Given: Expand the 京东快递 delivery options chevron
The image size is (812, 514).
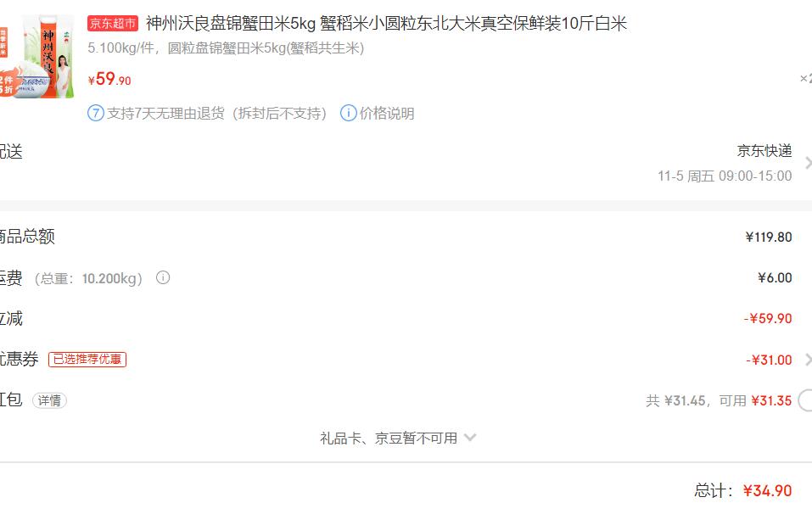Looking at the screenshot, I should tap(808, 163).
